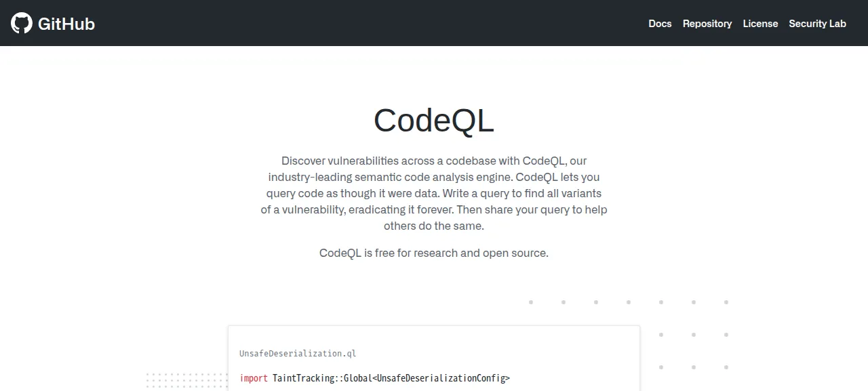Image resolution: width=868 pixels, height=391 pixels.
Task: Click UnsafeDeserializationConfig in the code line
Action: 441,378
